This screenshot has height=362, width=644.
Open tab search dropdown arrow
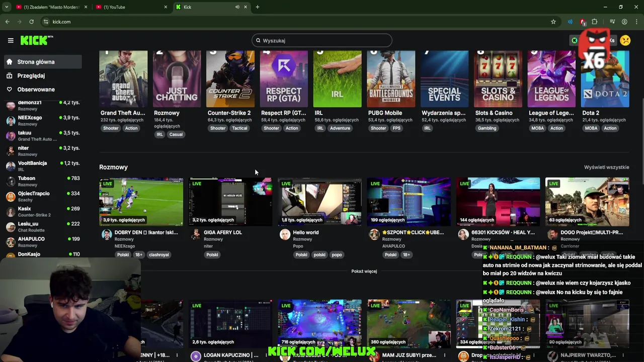tap(7, 7)
